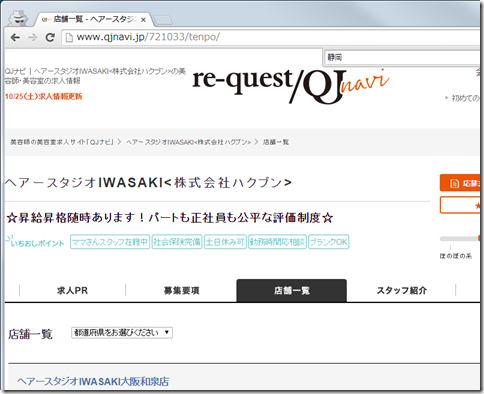Click the 静岡 search field
The width and height of the screenshot is (484, 394).
point(402,57)
